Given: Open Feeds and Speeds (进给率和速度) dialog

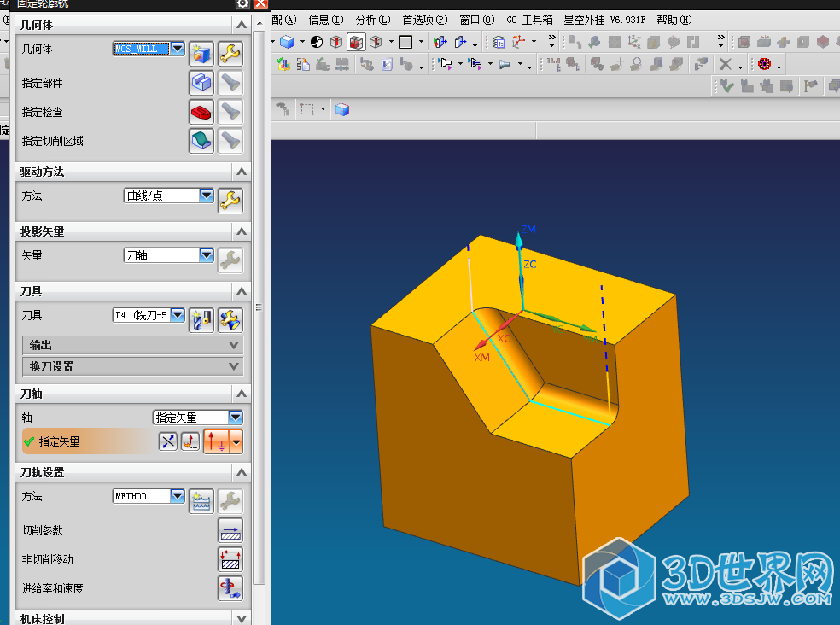Looking at the screenshot, I should point(230,588).
